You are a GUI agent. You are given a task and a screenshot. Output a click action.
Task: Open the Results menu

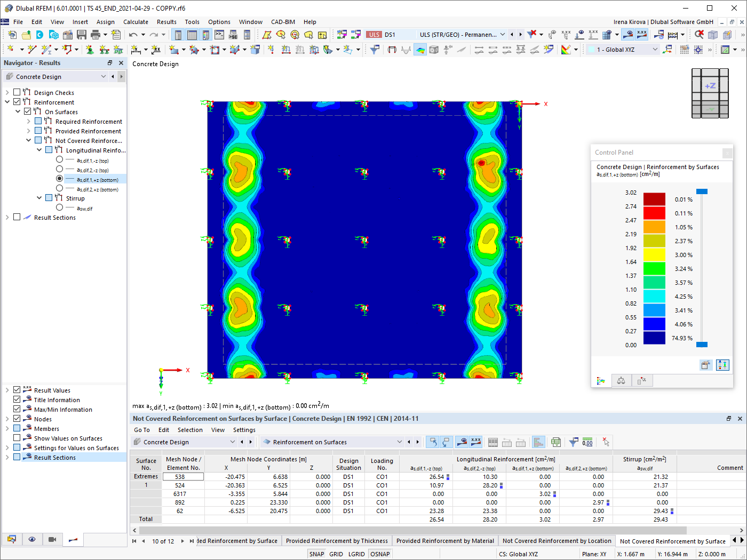166,22
